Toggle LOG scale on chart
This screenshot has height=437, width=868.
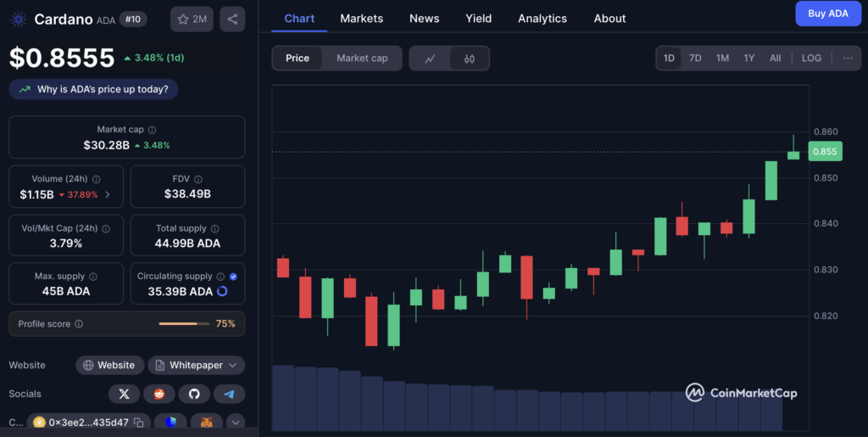coord(811,59)
